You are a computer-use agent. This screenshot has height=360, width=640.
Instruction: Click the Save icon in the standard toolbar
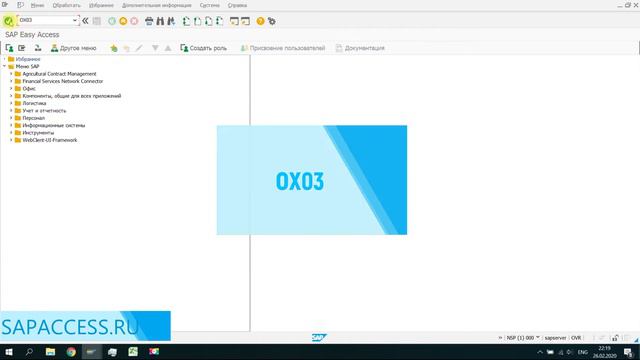tap(97, 21)
